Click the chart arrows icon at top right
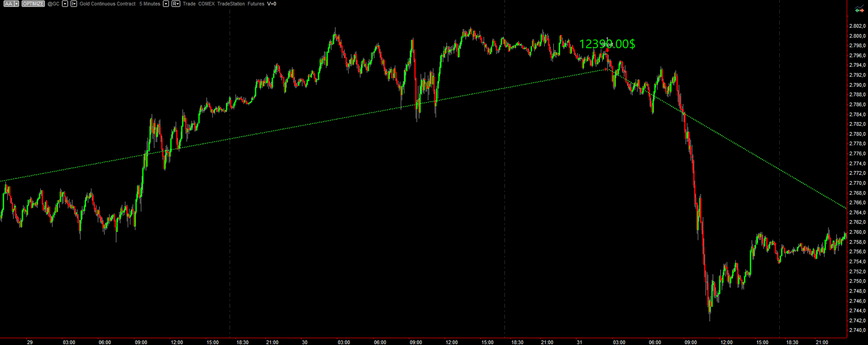The image size is (868, 345). [859, 9]
